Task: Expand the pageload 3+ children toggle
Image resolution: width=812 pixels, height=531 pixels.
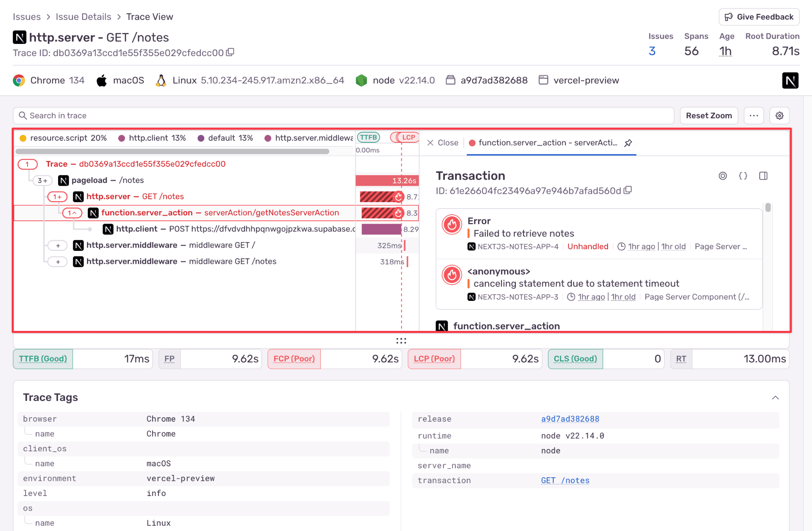Action: pyautogui.click(x=43, y=181)
